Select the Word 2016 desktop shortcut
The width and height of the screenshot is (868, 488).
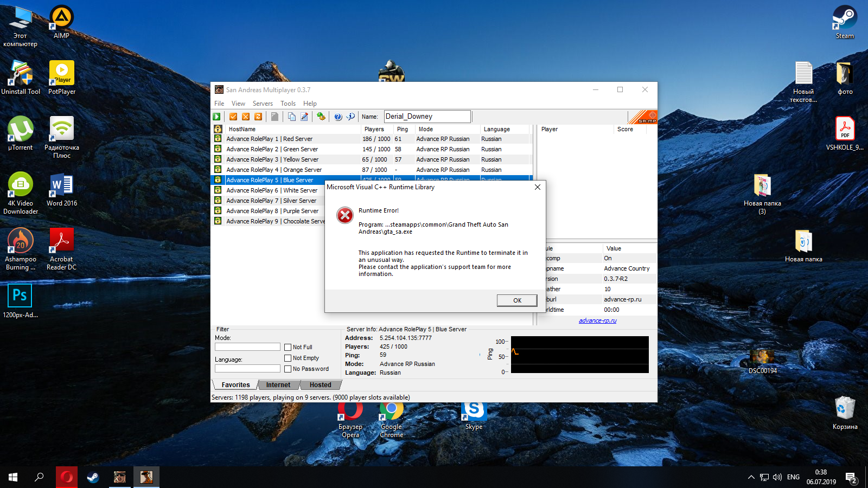[x=62, y=190]
